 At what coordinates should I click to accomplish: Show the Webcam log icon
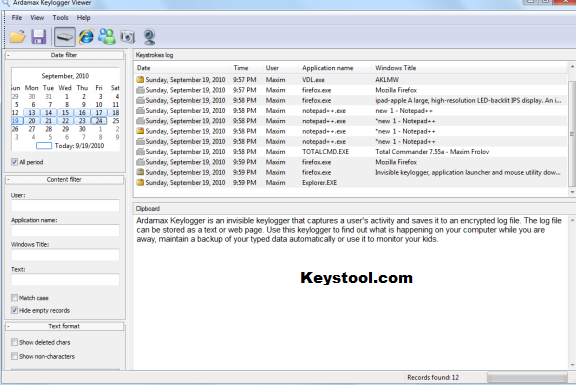click(x=149, y=37)
